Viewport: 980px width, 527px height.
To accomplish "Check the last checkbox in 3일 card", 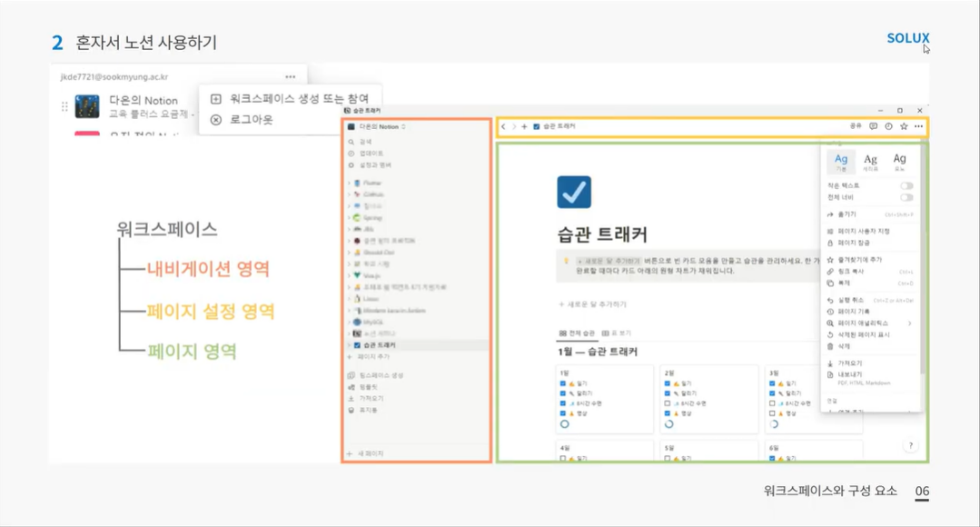I will point(773,413).
